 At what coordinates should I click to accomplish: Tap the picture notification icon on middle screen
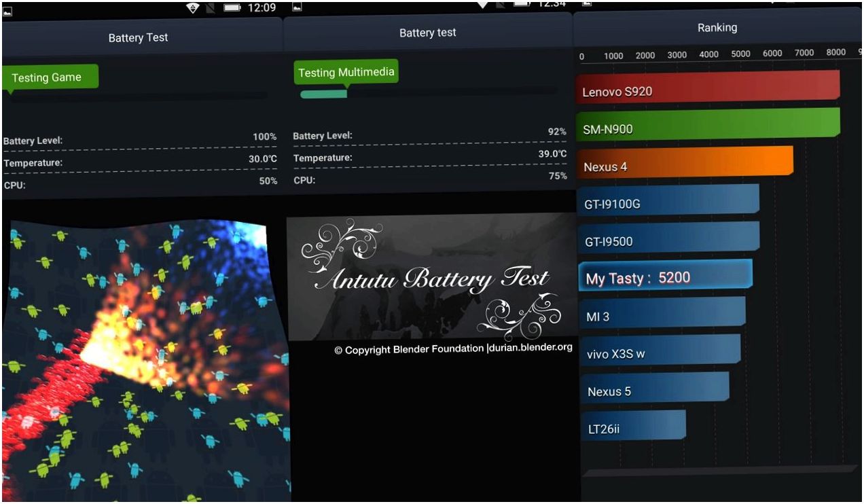tap(297, 7)
